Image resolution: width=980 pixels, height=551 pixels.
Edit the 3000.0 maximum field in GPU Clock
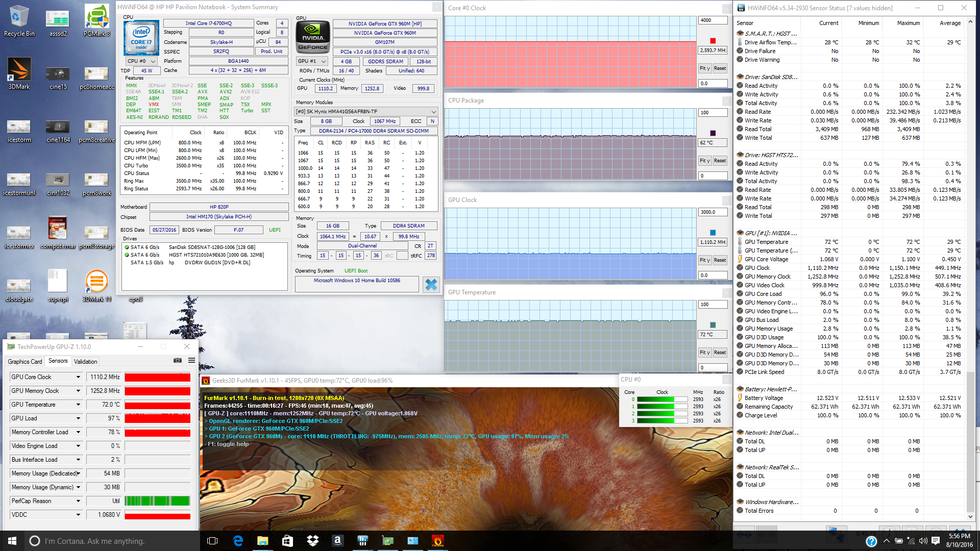pyautogui.click(x=713, y=212)
